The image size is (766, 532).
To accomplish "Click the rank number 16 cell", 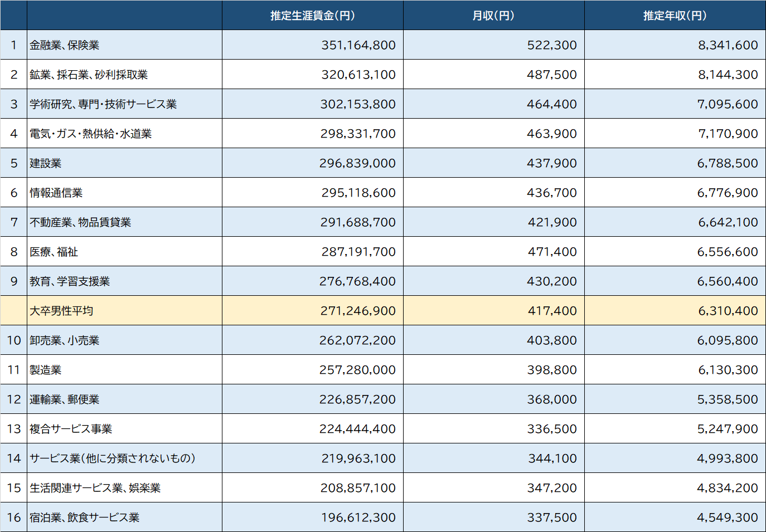I will pyautogui.click(x=13, y=517).
